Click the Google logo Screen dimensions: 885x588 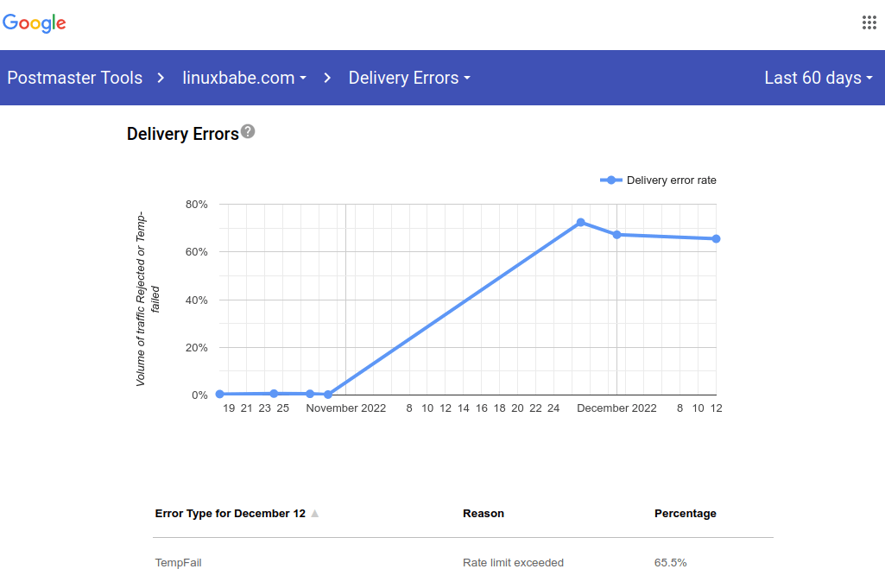(35, 23)
